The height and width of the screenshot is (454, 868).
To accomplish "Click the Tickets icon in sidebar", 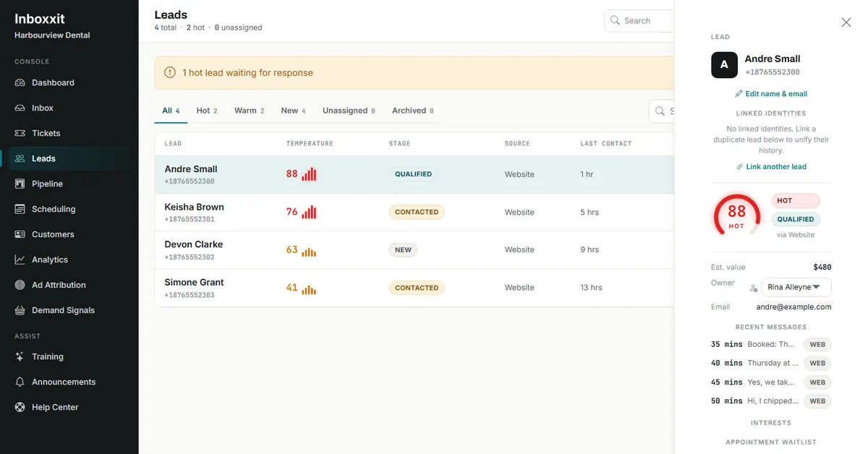I will point(20,133).
